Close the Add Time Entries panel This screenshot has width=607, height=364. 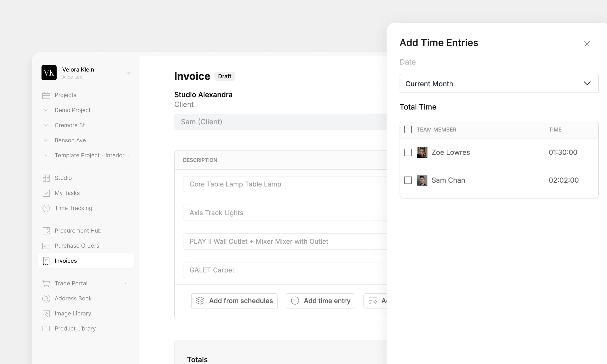[x=587, y=44]
